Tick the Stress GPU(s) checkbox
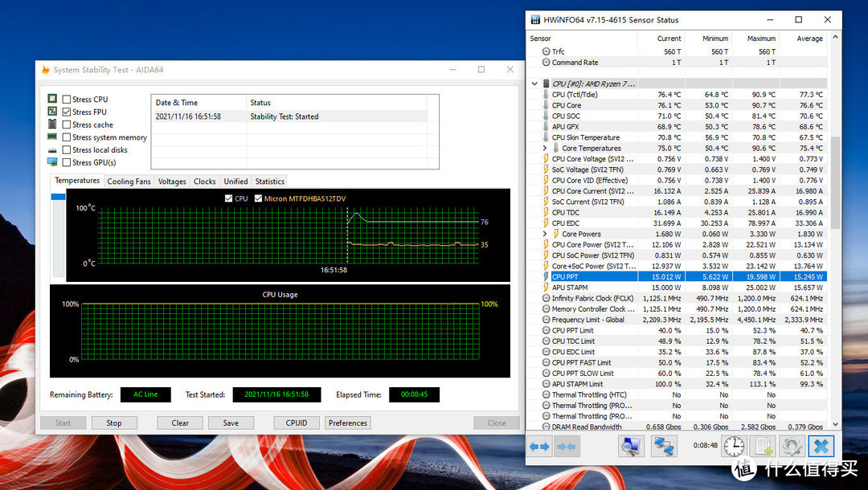Viewport: 868px width, 490px height. click(67, 162)
